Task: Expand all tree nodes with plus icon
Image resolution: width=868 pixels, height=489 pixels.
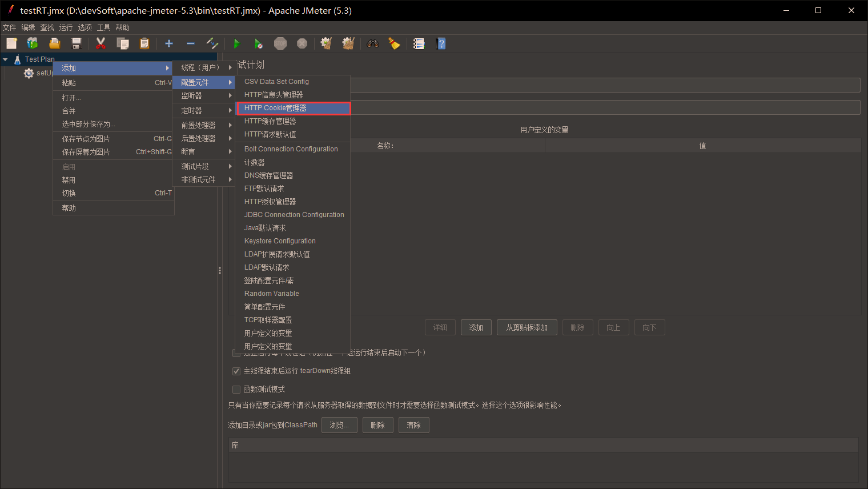Action: point(168,43)
